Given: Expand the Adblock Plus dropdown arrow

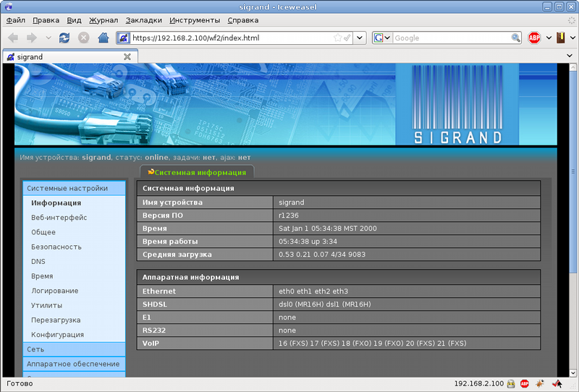Looking at the screenshot, I should click(549, 38).
